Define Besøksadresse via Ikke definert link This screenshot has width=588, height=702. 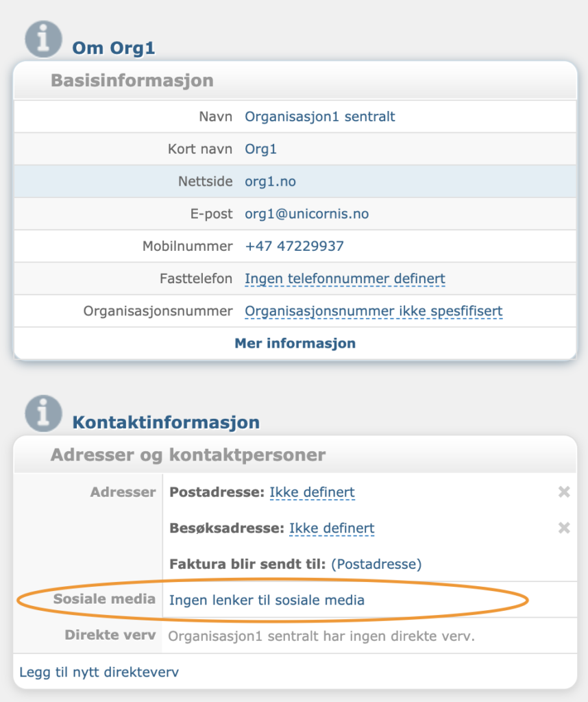pos(332,528)
